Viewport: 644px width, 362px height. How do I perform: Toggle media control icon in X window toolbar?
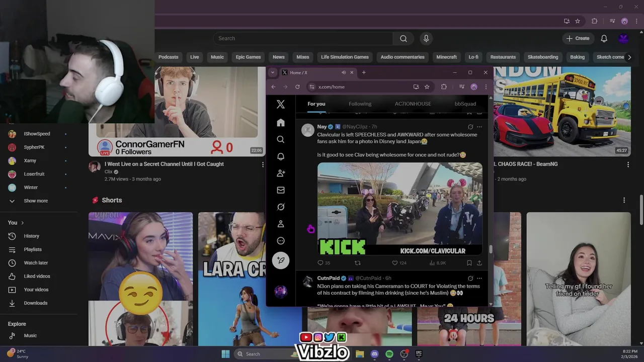coord(461,87)
